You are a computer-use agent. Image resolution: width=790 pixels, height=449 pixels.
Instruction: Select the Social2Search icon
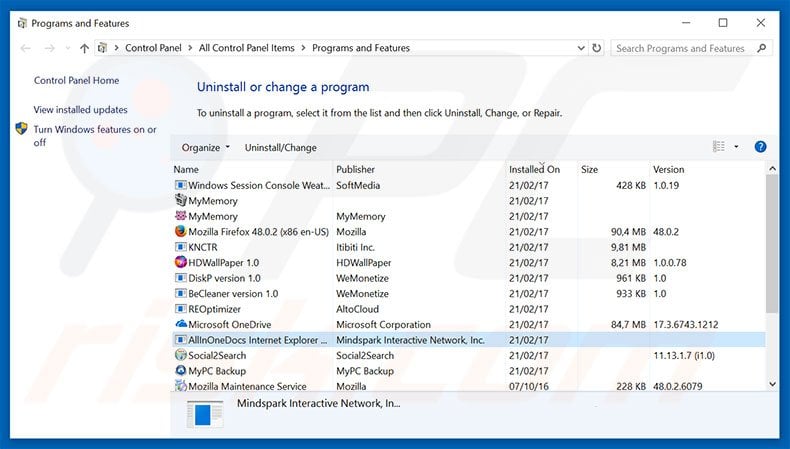point(180,355)
